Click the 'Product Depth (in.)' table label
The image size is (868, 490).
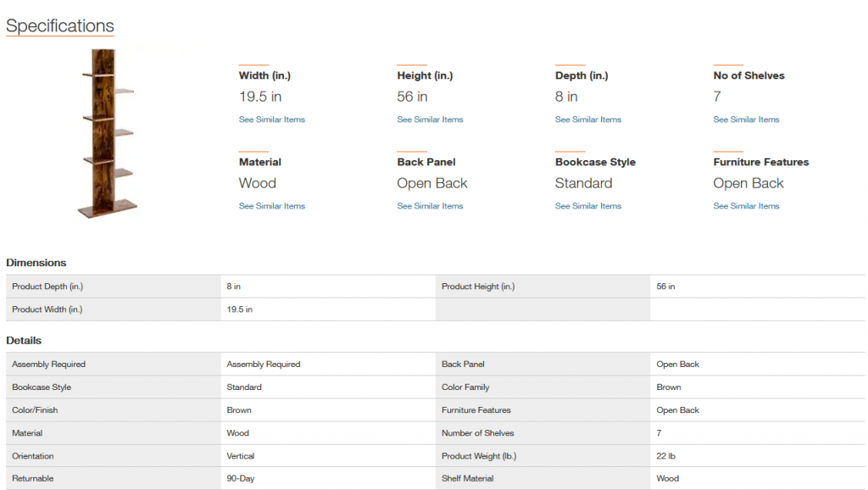tap(47, 287)
